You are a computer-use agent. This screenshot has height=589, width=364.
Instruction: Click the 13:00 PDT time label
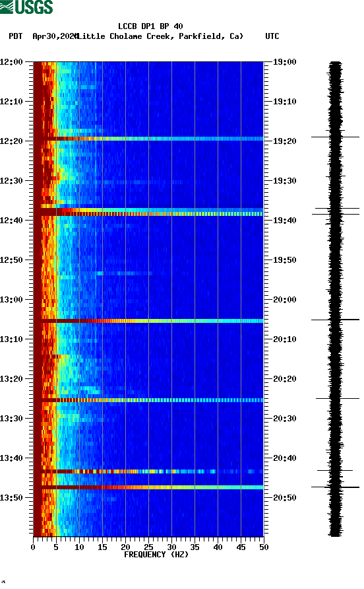(x=12, y=300)
